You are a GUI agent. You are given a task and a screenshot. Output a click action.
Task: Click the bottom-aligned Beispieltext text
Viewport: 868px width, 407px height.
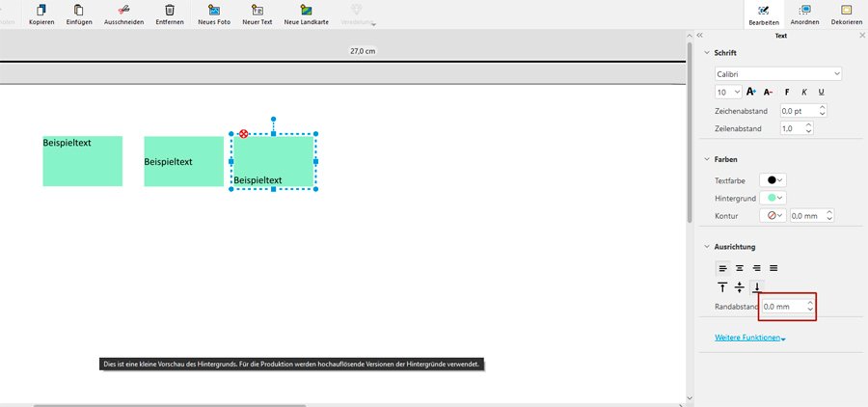[258, 180]
